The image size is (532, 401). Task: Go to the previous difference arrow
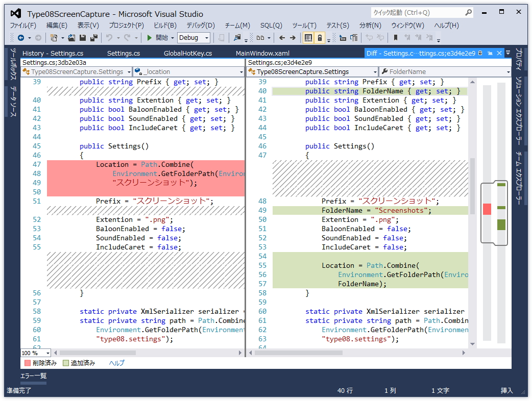click(x=282, y=38)
